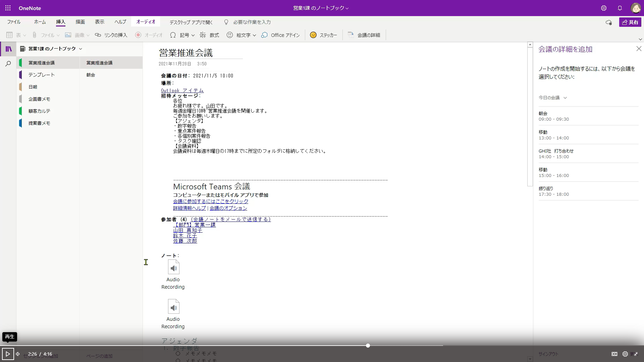
Task: Open the notifications bell
Action: pyautogui.click(x=620, y=8)
